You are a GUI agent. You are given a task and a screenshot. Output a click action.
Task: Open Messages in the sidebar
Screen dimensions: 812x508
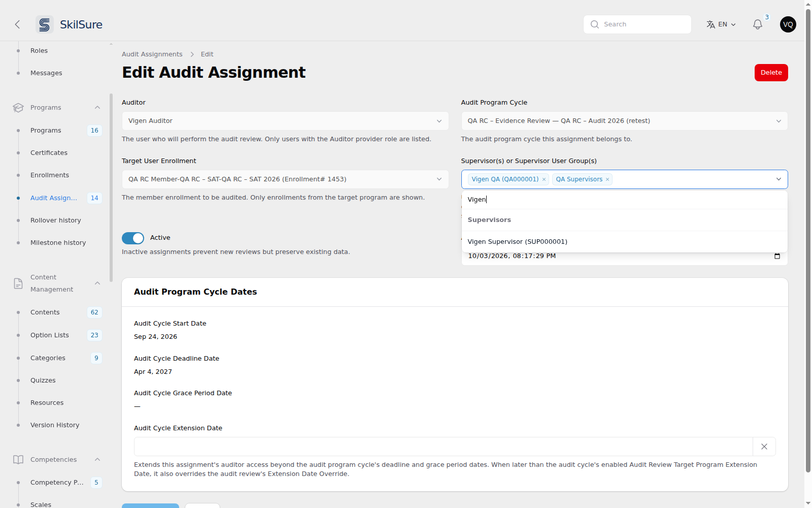pos(46,73)
